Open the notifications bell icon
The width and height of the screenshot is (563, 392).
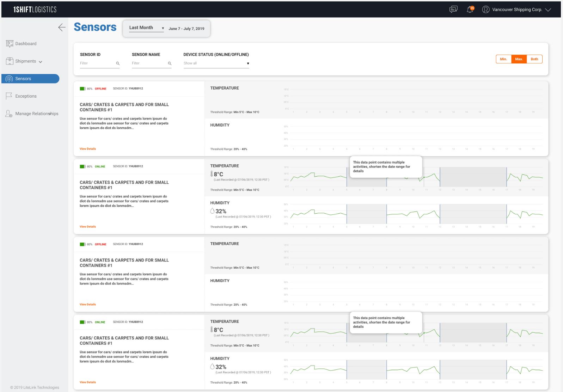click(x=470, y=10)
